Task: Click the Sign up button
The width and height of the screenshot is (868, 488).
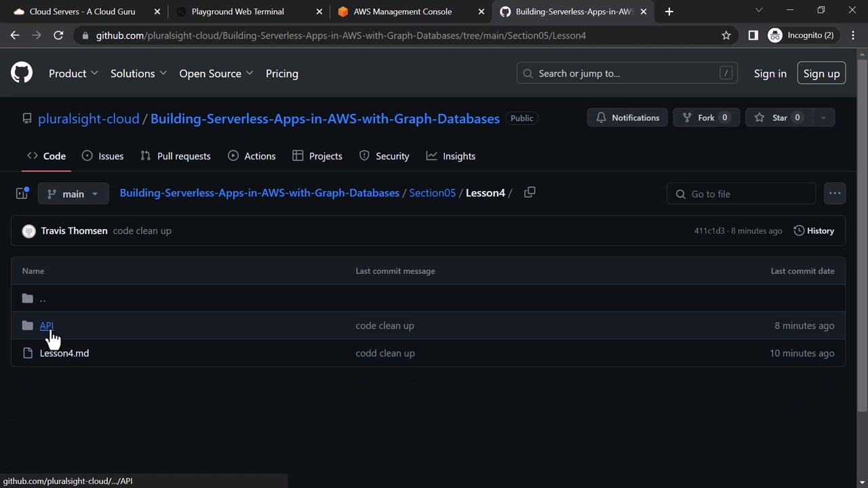Action: [821, 73]
